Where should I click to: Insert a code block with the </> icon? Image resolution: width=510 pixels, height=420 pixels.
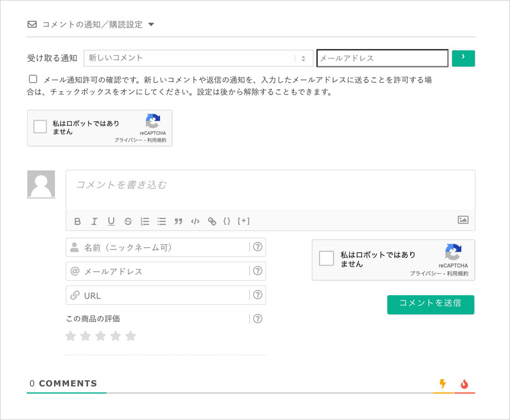195,221
